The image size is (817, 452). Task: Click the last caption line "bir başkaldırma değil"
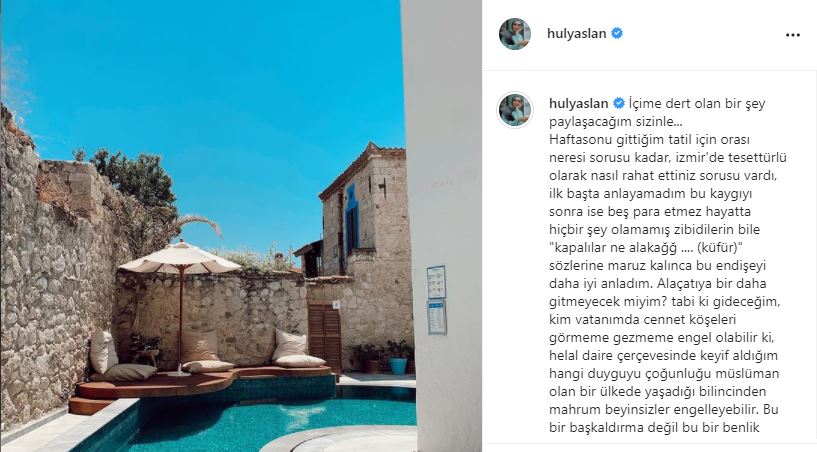click(654, 427)
